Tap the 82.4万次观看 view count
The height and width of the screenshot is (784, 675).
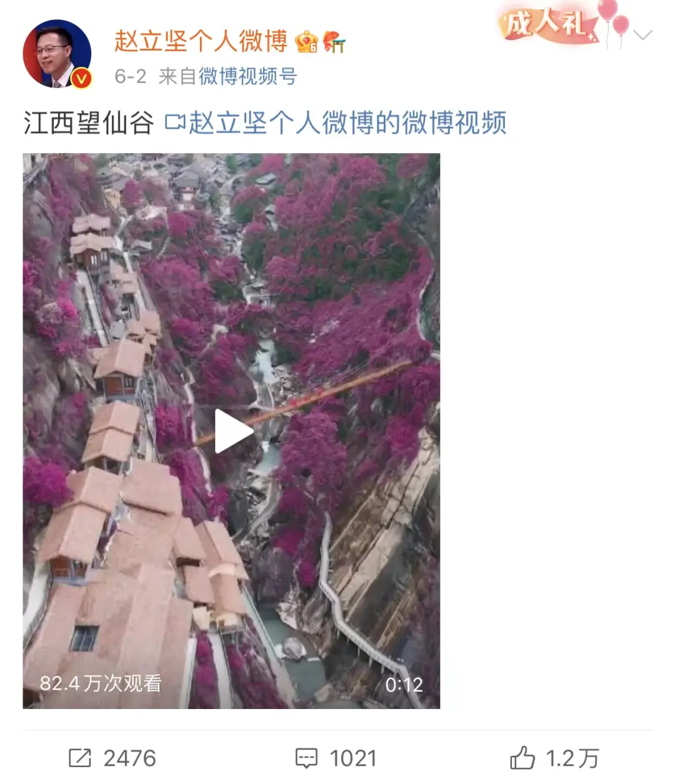coord(101,683)
